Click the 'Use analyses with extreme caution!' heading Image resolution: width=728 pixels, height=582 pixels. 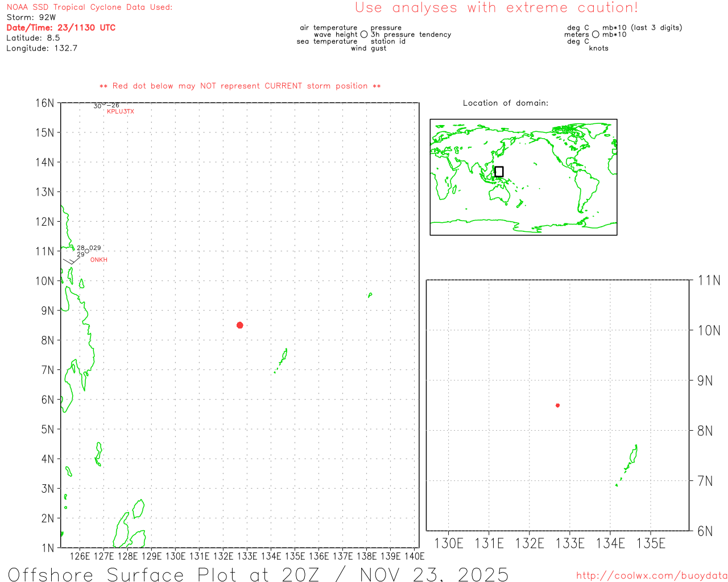point(496,8)
